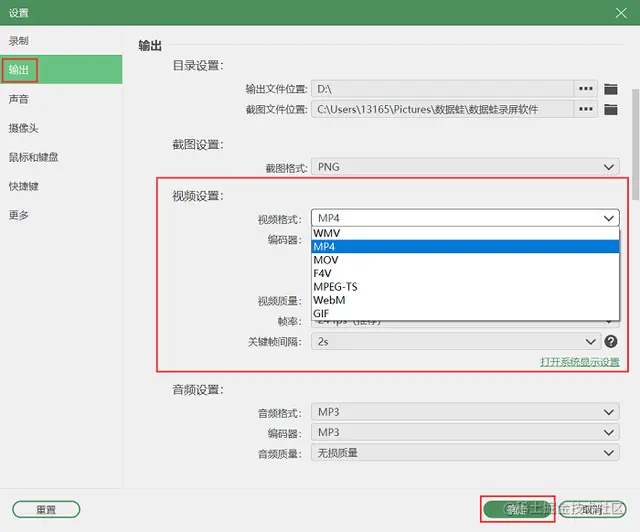
Task: Expand the 截图格式 PNG dropdown
Action: 465,167
